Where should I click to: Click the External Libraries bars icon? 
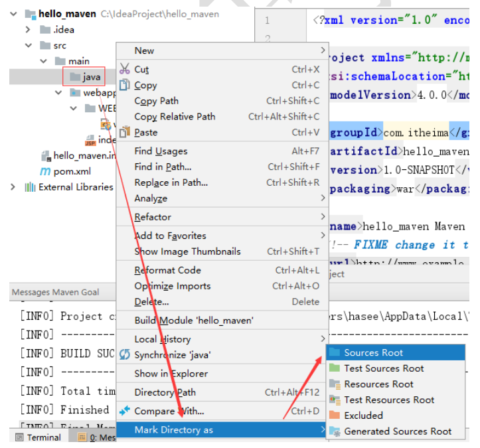point(30,187)
